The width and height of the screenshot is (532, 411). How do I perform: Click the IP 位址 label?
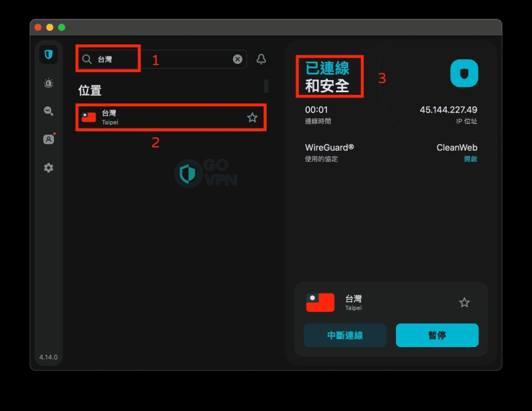(x=467, y=121)
